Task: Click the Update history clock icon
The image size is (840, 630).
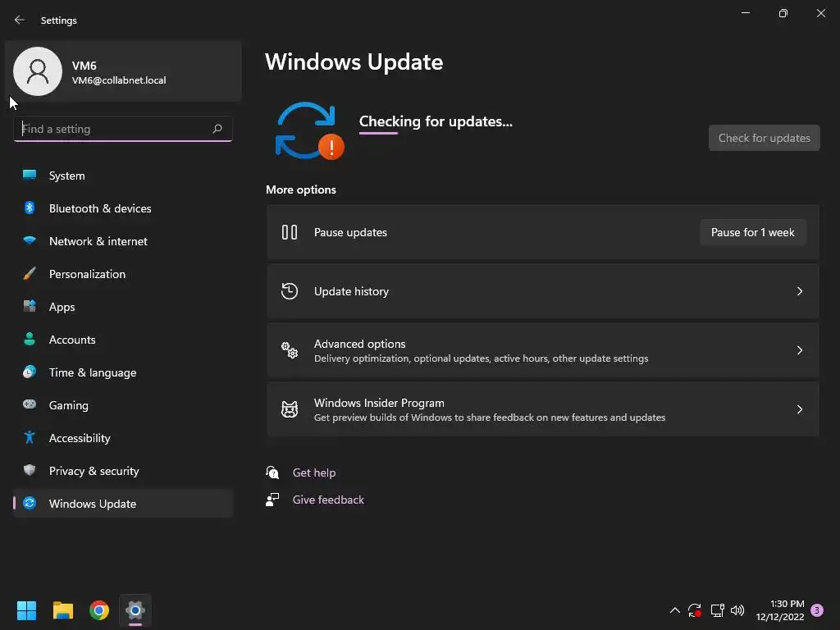Action: coord(290,291)
